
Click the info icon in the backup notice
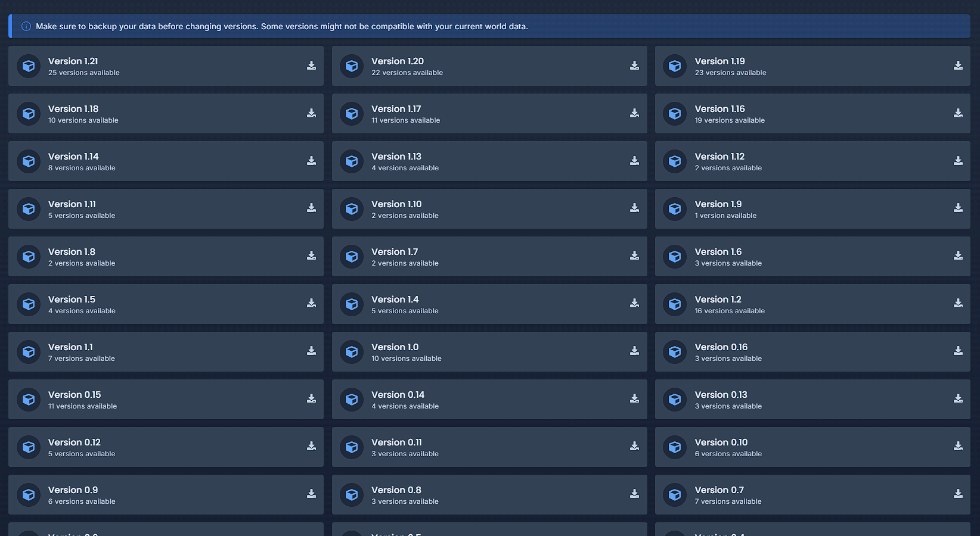(26, 26)
